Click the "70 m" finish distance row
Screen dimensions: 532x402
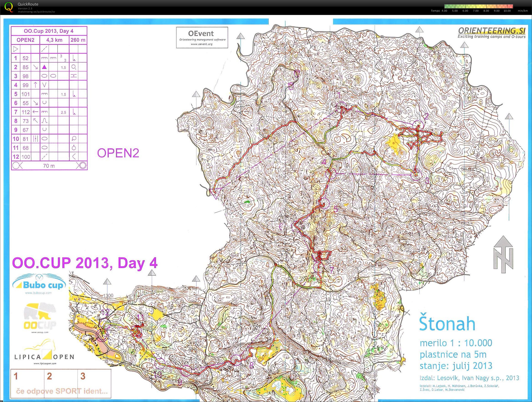[x=49, y=166]
